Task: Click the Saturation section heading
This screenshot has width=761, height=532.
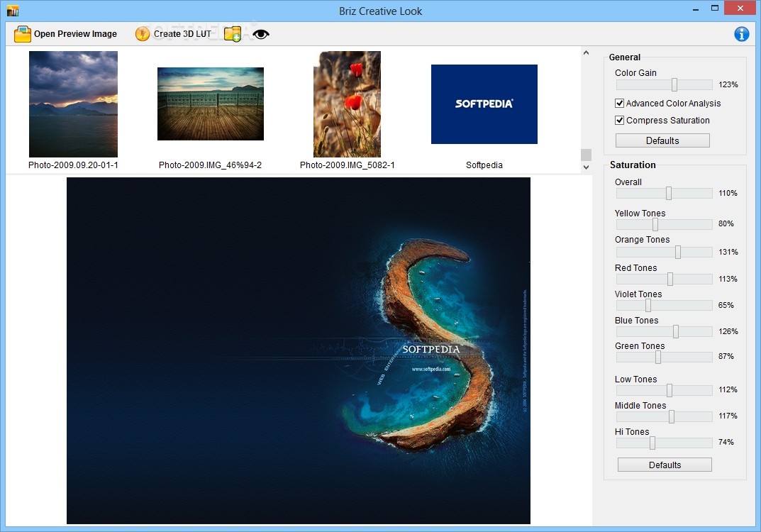Action: pyautogui.click(x=633, y=165)
